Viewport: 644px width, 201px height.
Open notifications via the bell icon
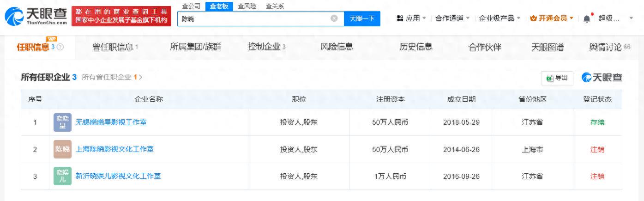(587, 18)
